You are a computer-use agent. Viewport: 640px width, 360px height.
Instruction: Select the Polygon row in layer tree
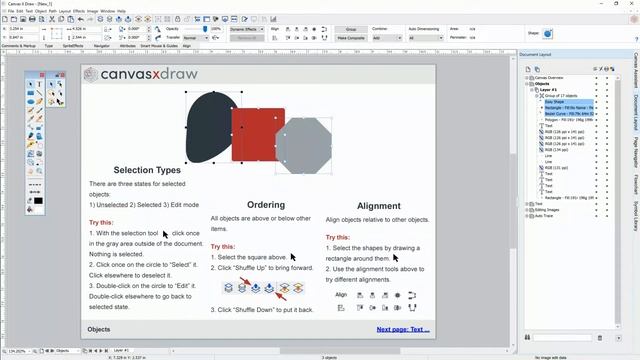tap(569, 120)
